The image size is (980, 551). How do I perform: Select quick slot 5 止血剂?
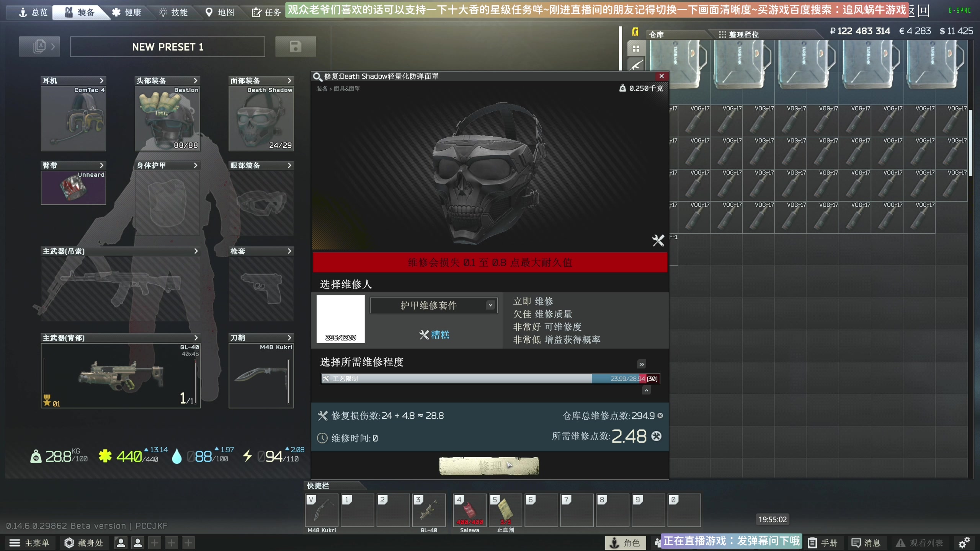coord(505,510)
